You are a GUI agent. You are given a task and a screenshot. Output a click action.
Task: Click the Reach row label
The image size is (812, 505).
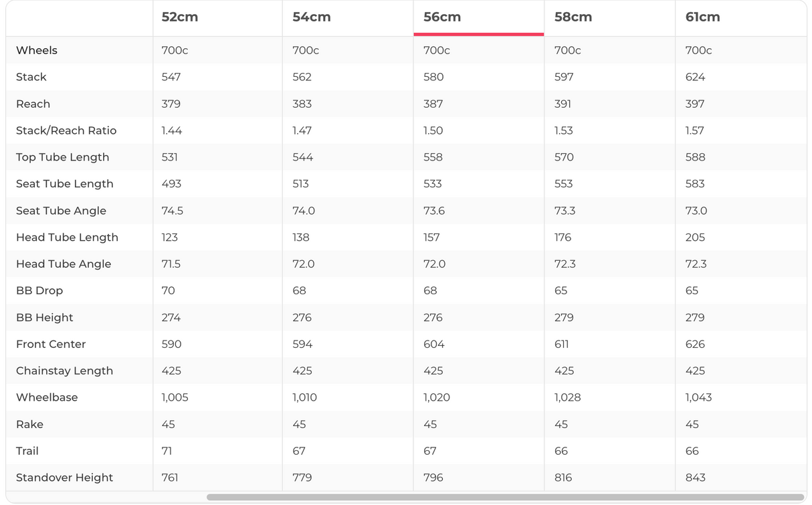pyautogui.click(x=33, y=104)
